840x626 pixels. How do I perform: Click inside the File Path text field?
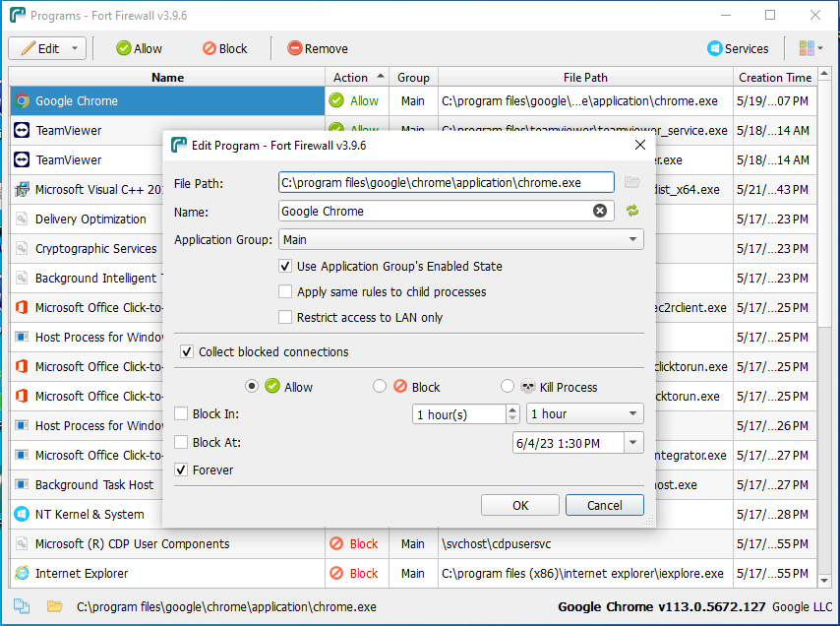coord(446,182)
